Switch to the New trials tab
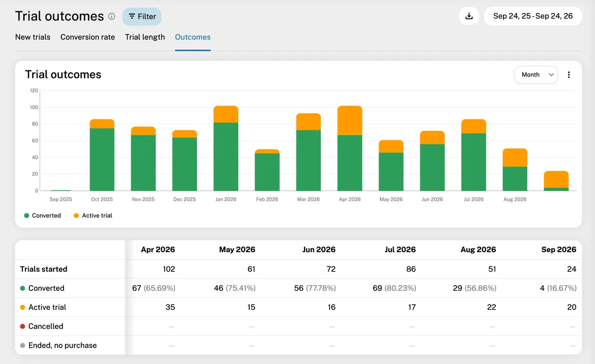The height and width of the screenshot is (364, 595). [x=33, y=37]
